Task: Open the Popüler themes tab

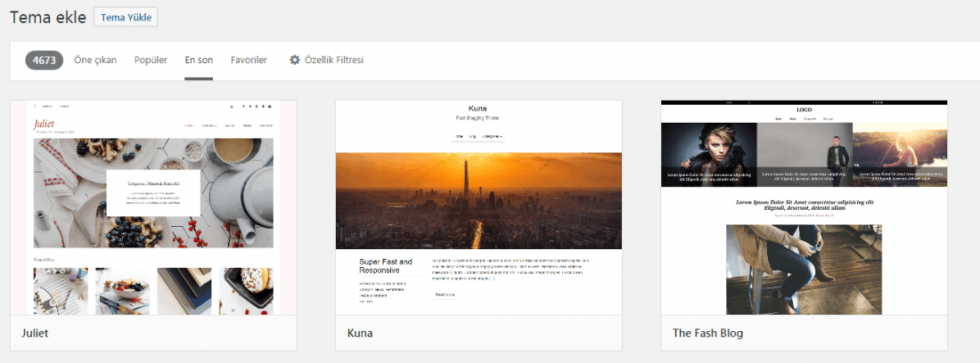Action: [151, 60]
